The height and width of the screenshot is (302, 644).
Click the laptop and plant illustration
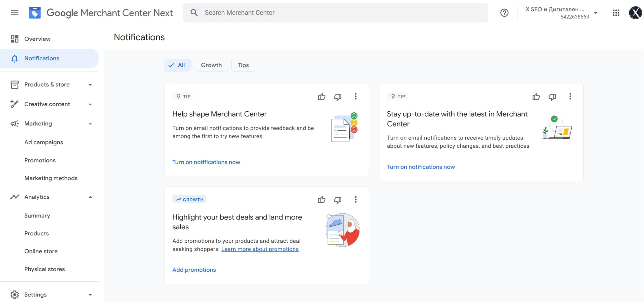click(x=557, y=127)
